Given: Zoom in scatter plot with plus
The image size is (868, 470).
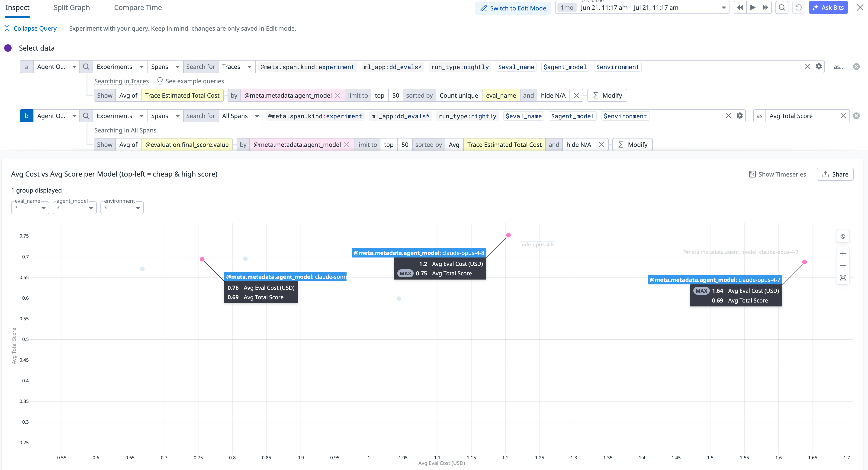Looking at the screenshot, I should (843, 254).
